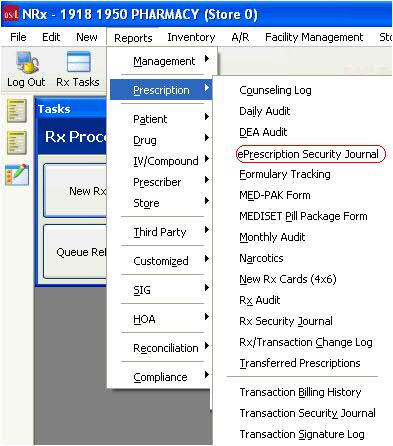Choose MED-PAK Form
The height and width of the screenshot is (446, 393).
[x=275, y=195]
